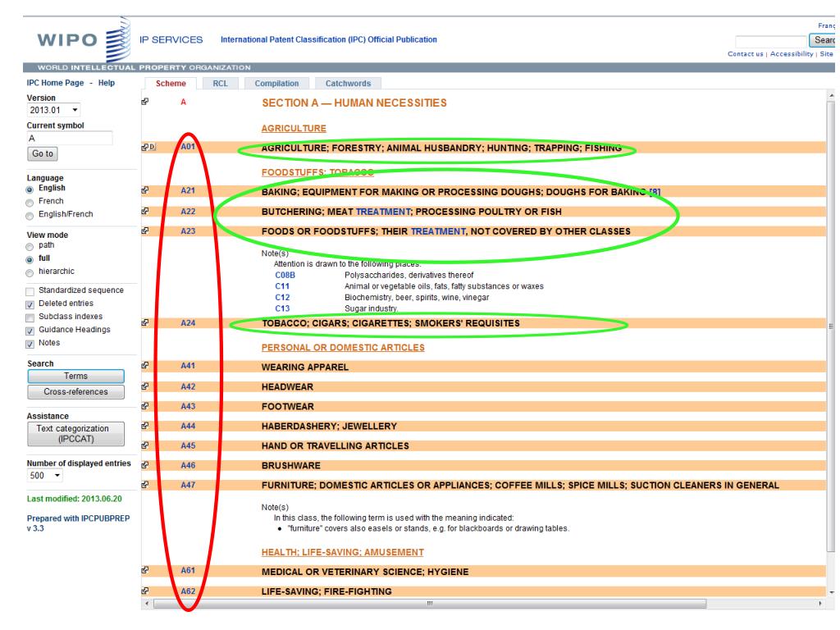Screen dimensions: 840x630
Task: Click the link icon in the A23 row
Action: point(144,231)
